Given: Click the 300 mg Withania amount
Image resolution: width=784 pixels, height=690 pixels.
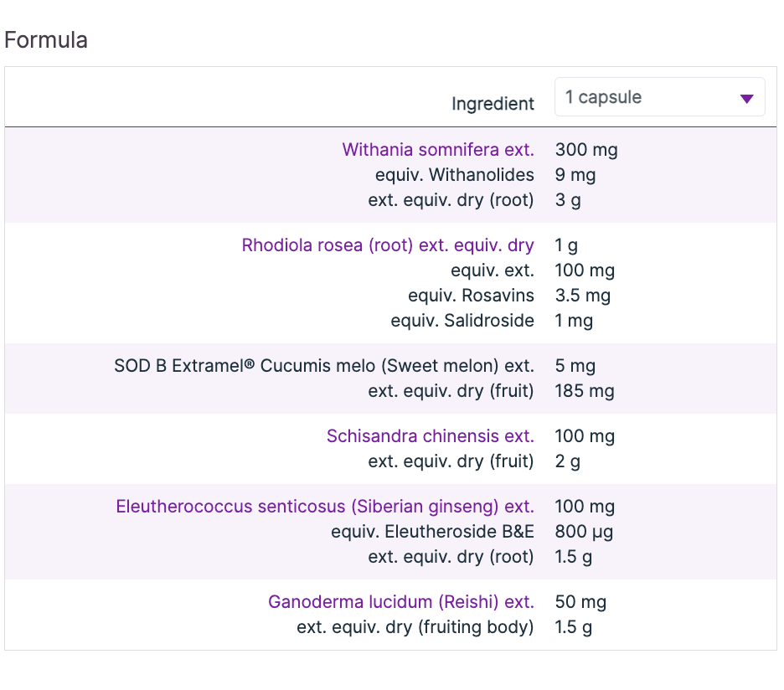Looking at the screenshot, I should [586, 150].
